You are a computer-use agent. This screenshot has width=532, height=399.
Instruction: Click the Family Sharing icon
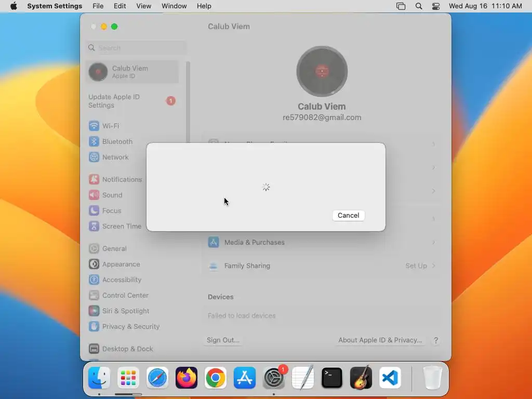pyautogui.click(x=214, y=265)
